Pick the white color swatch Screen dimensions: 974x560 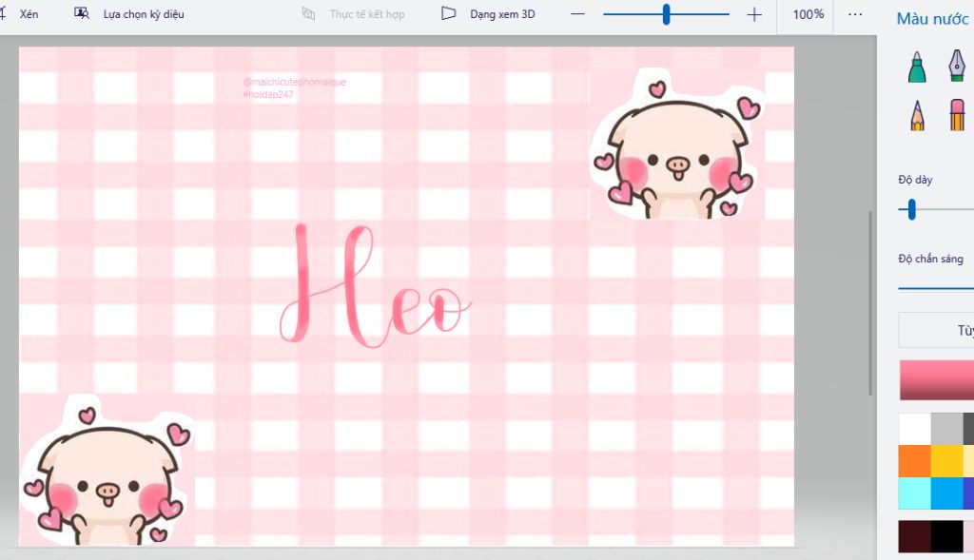pos(914,429)
